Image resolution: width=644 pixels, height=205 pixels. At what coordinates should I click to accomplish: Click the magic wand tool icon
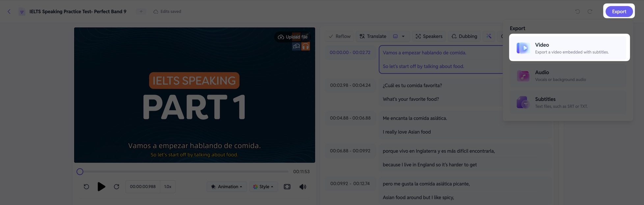point(489,36)
